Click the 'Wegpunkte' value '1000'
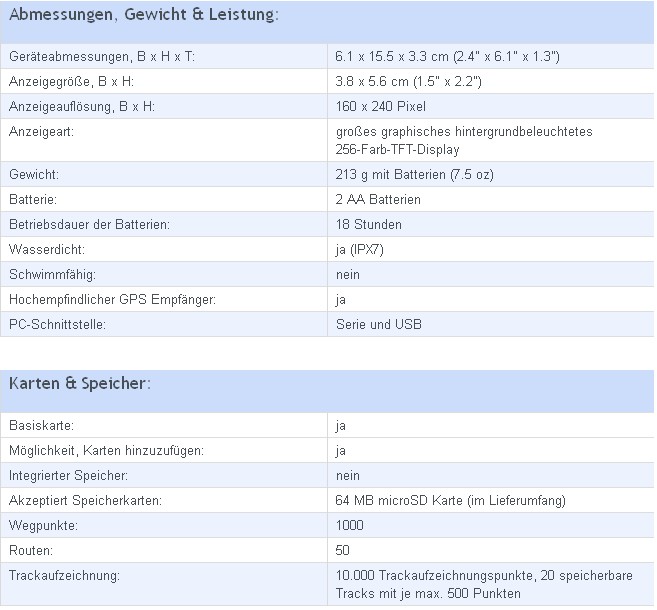 [349, 525]
